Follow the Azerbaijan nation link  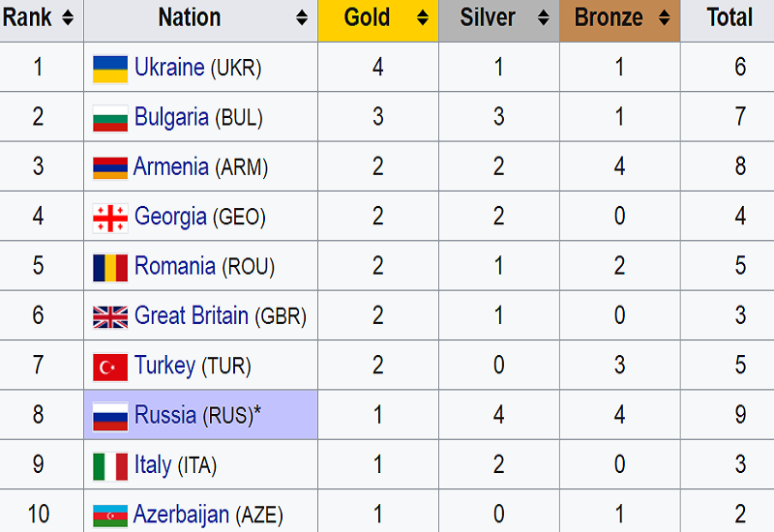coord(181,515)
